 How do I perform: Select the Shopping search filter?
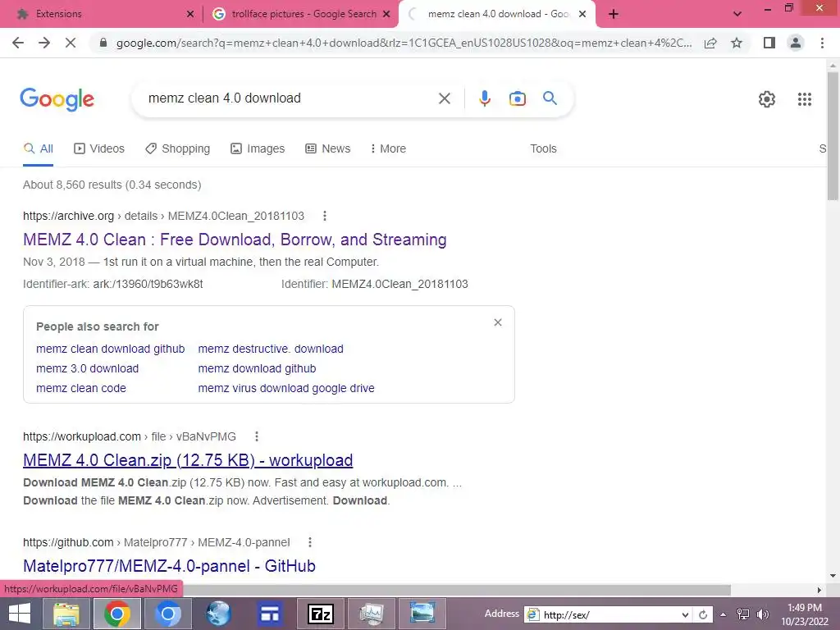(177, 148)
